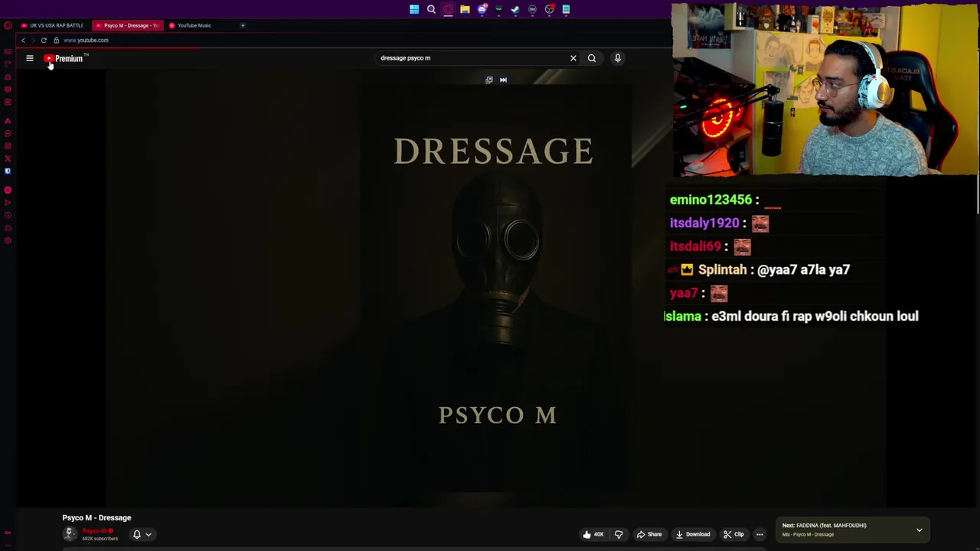
Task: Focus the www.youtube.com address bar
Action: 86,40
